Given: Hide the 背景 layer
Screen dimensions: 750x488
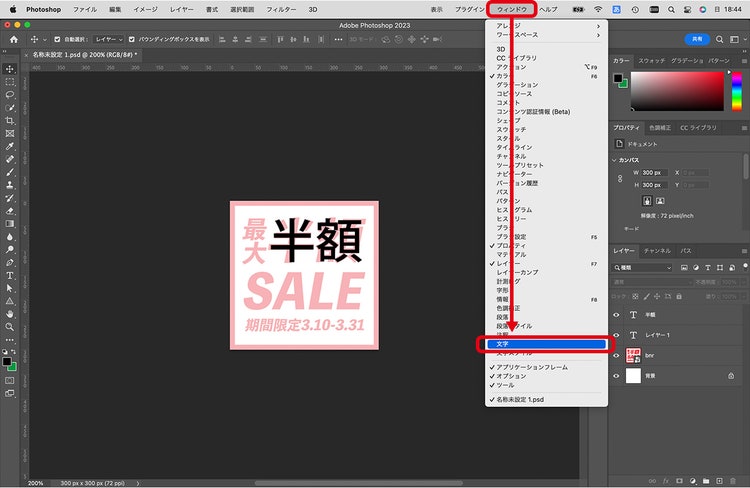Looking at the screenshot, I should click(x=616, y=376).
